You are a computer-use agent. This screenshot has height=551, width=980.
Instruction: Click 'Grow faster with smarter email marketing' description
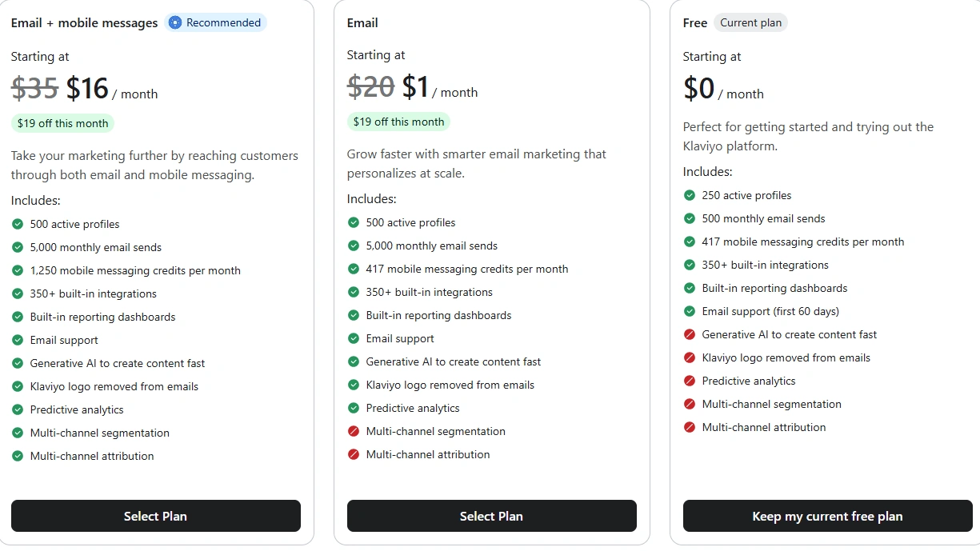point(477,163)
